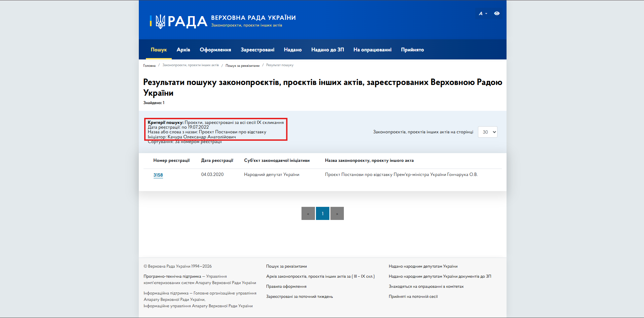Click the Народний депутат України cell
This screenshot has width=644, height=318.
[x=272, y=175]
